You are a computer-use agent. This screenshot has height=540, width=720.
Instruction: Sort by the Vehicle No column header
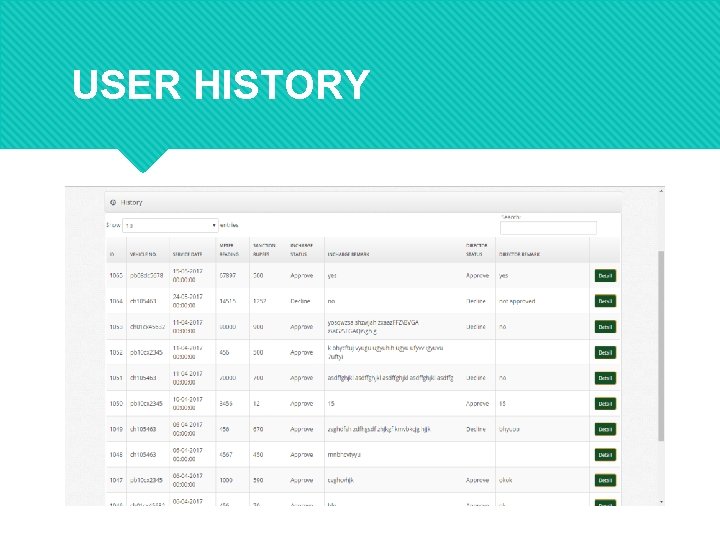point(143,254)
